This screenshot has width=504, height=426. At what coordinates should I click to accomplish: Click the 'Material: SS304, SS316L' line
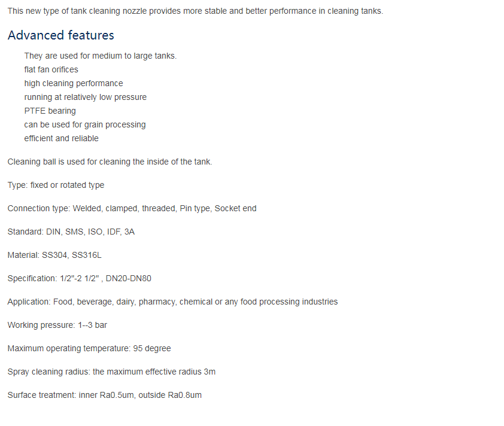(54, 255)
